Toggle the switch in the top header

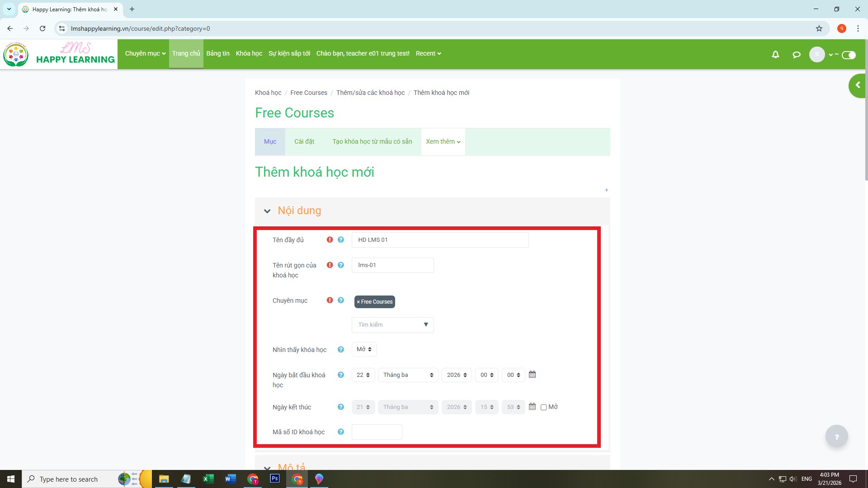(x=849, y=55)
